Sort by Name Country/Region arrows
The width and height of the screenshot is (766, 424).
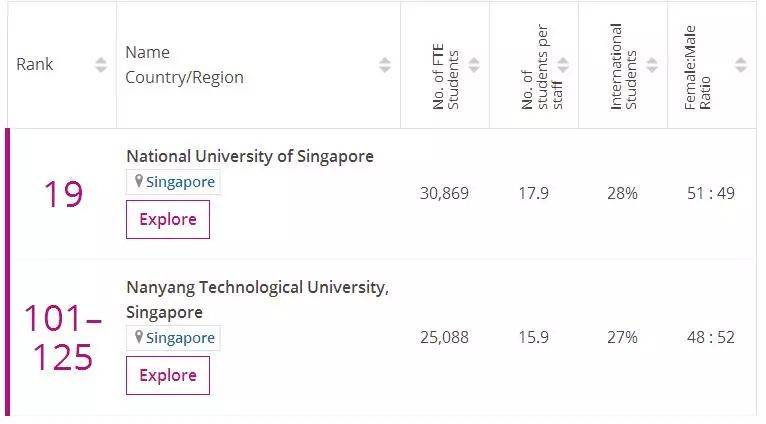(385, 65)
